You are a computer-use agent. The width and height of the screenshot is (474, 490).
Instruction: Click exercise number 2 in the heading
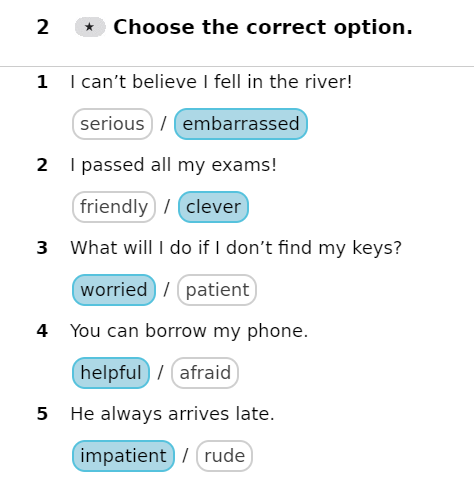(x=43, y=27)
